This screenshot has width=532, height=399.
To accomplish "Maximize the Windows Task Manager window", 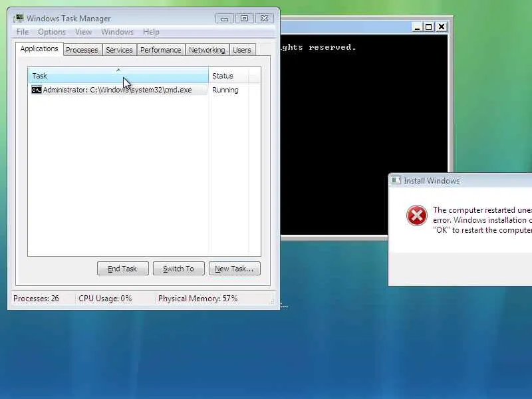I will pos(244,19).
